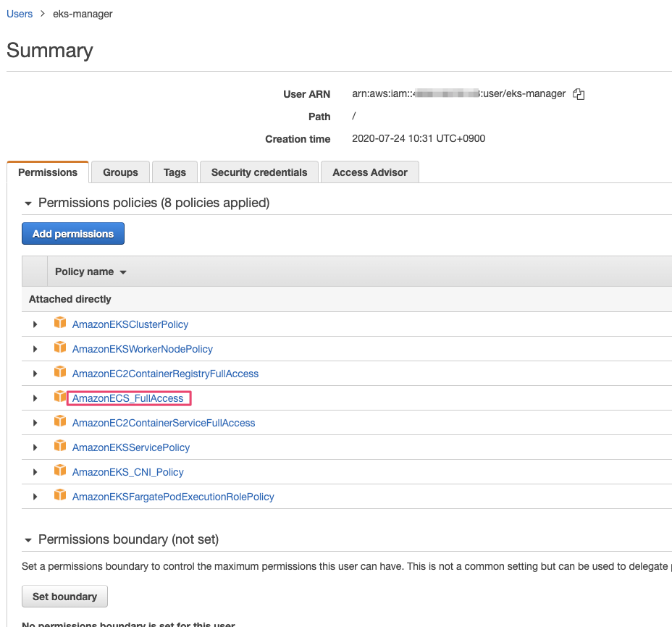Viewport: 672px width, 627px height.
Task: Open the AmazonEC2ContainerServiceFullAccess policy link
Action: click(164, 423)
